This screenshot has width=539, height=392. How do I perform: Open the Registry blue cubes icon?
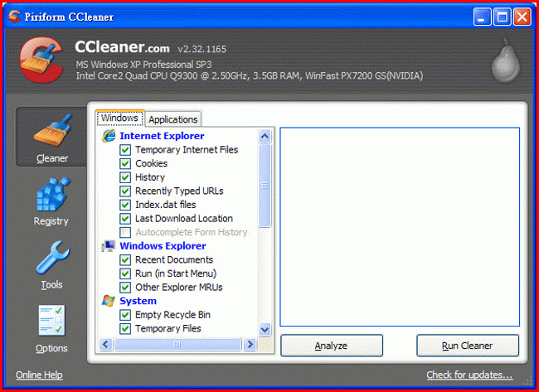[x=52, y=194]
